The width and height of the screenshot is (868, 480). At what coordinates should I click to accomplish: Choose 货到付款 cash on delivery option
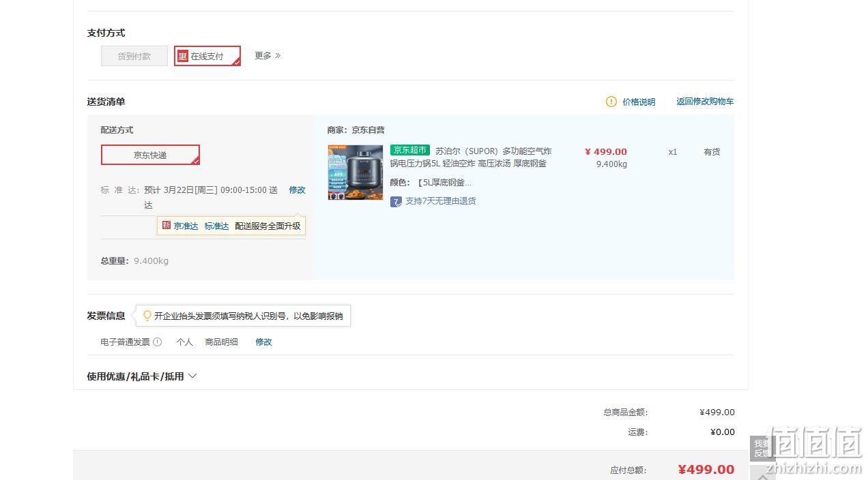pyautogui.click(x=134, y=56)
